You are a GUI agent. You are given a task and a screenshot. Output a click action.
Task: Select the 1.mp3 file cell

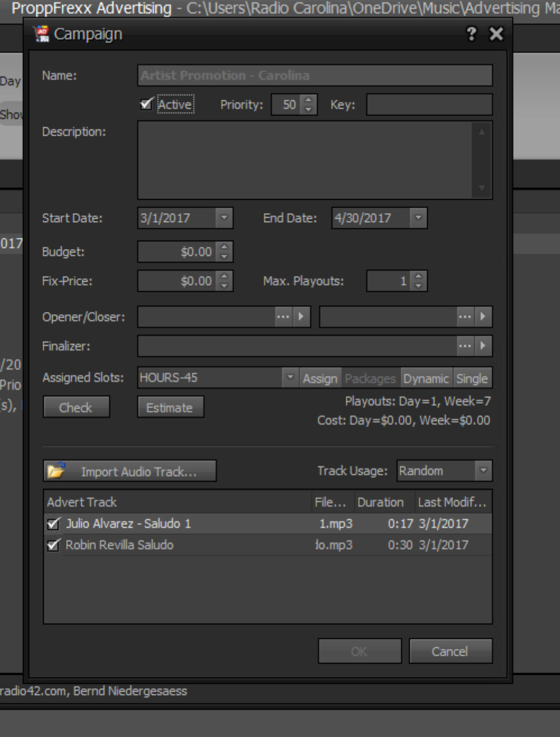(334, 524)
